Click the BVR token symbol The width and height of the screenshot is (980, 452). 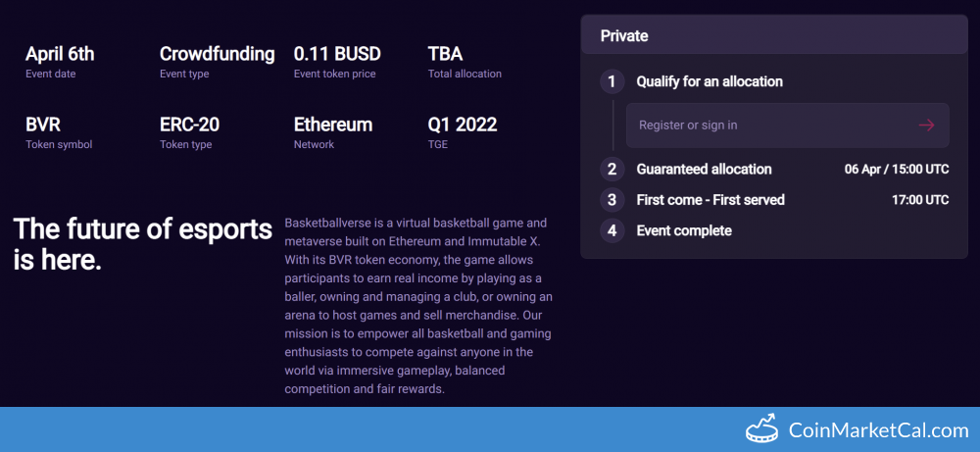46,125
